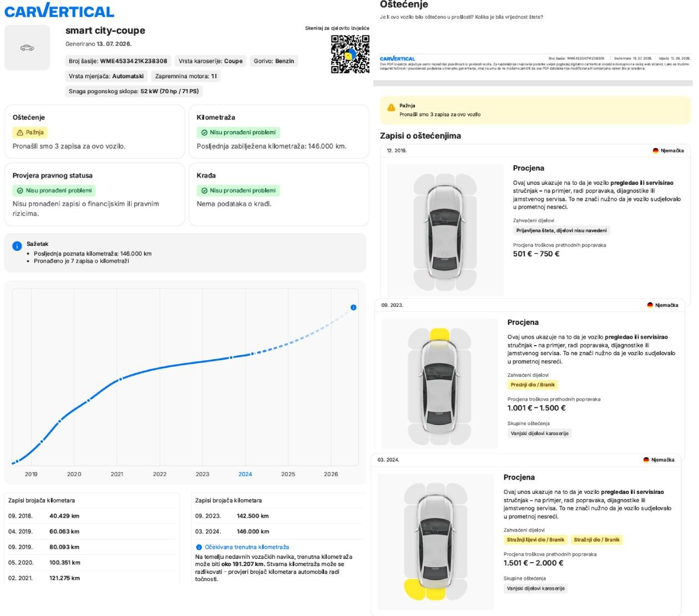Click the "Gorivo: Benzin" chip
699x616 pixels.
[274, 61]
